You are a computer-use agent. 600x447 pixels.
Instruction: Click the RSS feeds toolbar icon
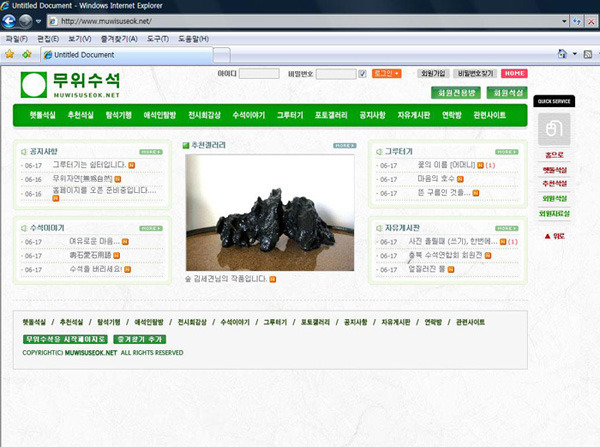(x=588, y=54)
